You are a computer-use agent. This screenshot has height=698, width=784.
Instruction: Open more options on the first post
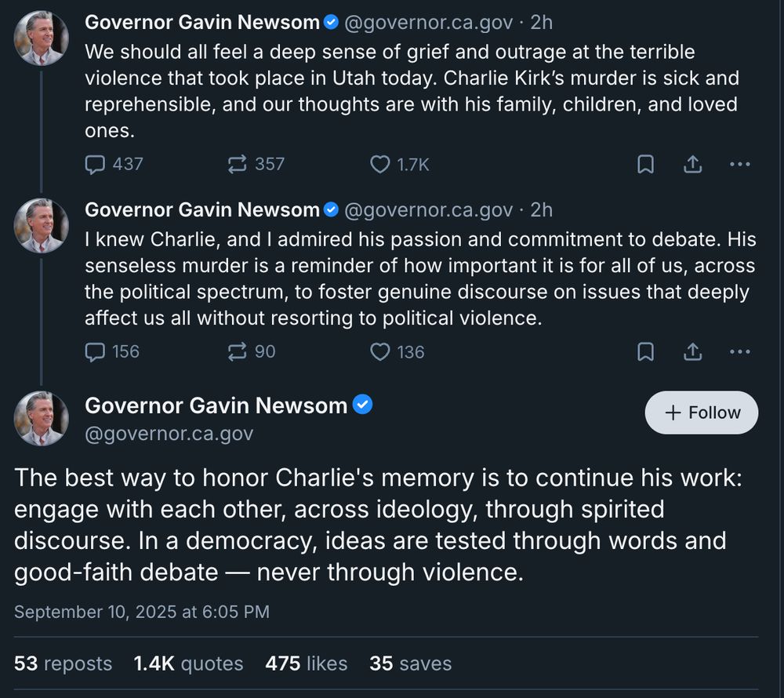(x=739, y=164)
